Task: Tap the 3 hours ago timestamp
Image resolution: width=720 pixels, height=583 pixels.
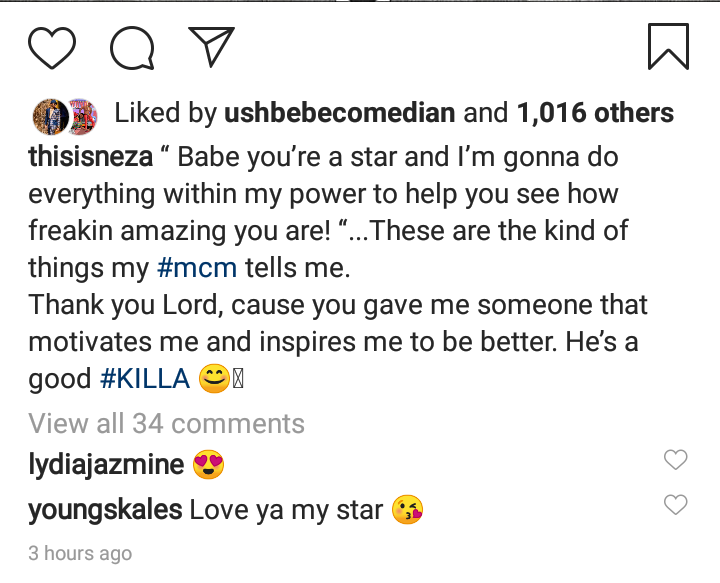Action: point(80,553)
